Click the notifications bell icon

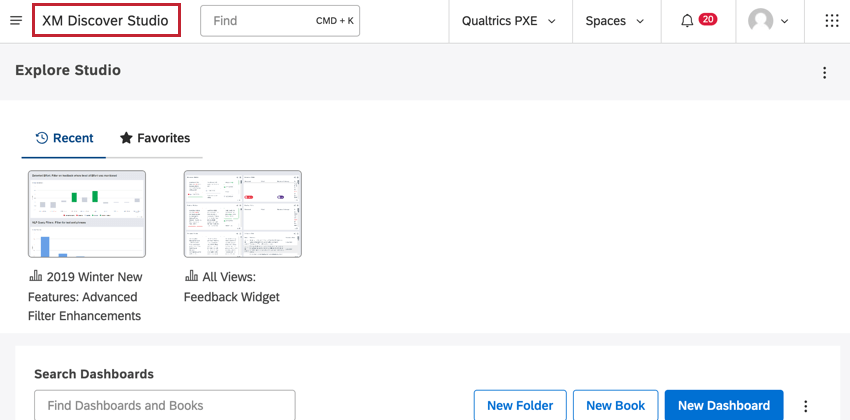pos(687,21)
